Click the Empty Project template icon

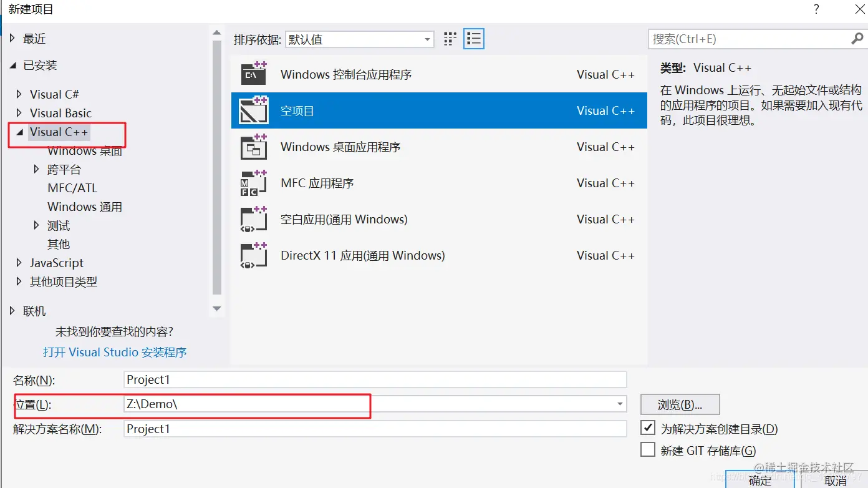point(254,110)
